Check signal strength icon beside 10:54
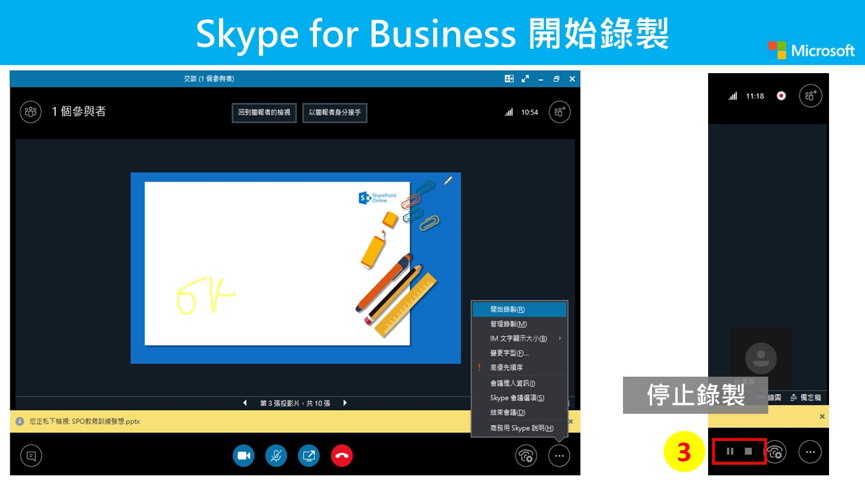Screen dimensions: 865x487 click(x=509, y=112)
